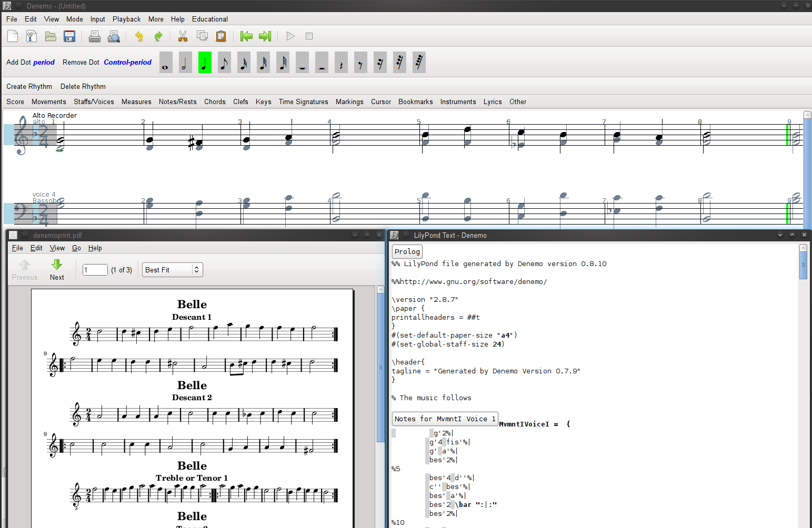812x528 pixels.
Task: Click the Paste clipboard icon
Action: tap(221, 36)
